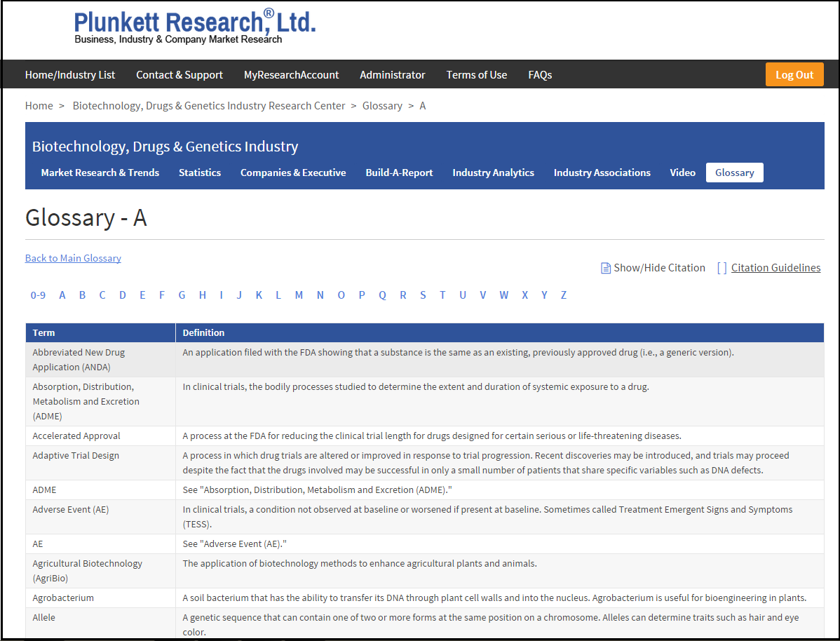Jump to glossary letter V
The image size is (840, 641).
[483, 295]
